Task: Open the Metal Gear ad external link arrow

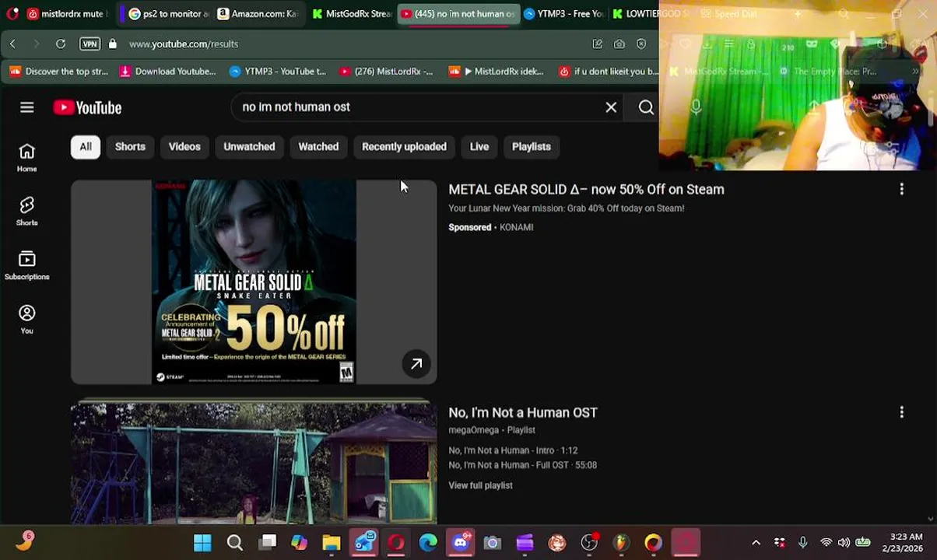Action: click(416, 363)
